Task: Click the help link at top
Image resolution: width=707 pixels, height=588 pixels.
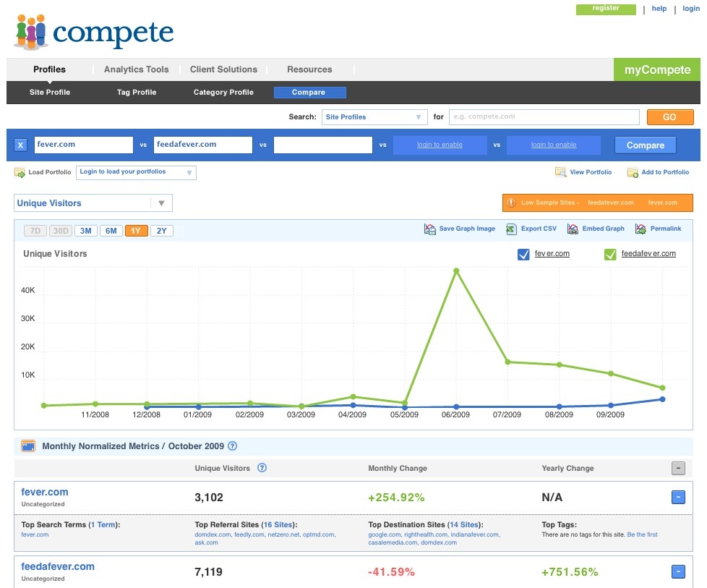Action: (659, 9)
